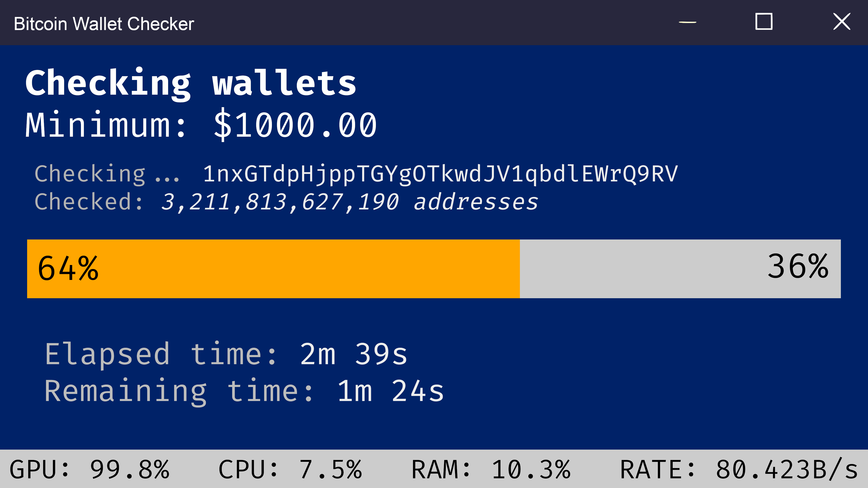Click the CPU usage indicator
868x488 pixels.
290,469
